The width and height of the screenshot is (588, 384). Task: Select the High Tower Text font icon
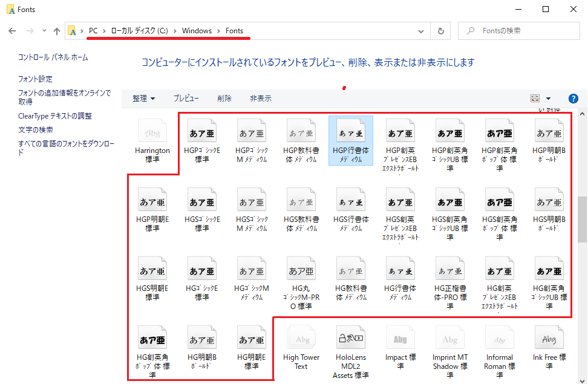(301, 338)
